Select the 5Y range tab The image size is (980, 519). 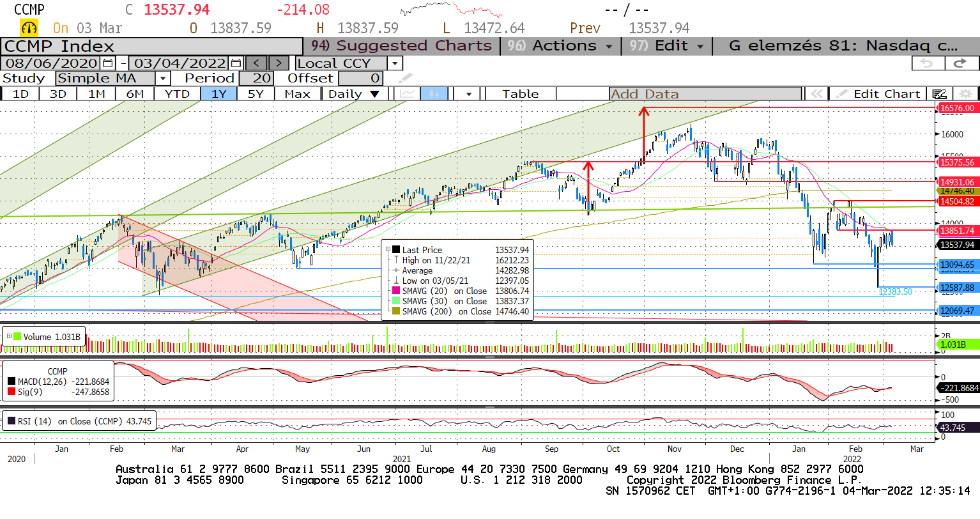click(x=256, y=94)
